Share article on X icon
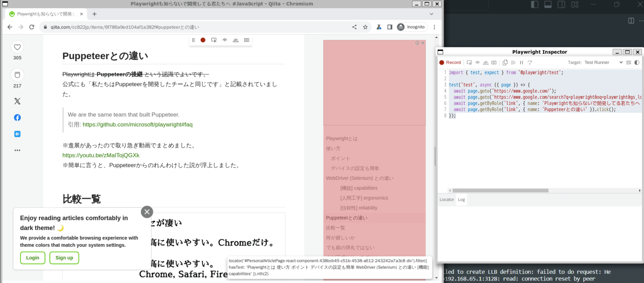The image size is (644, 283). [17, 101]
